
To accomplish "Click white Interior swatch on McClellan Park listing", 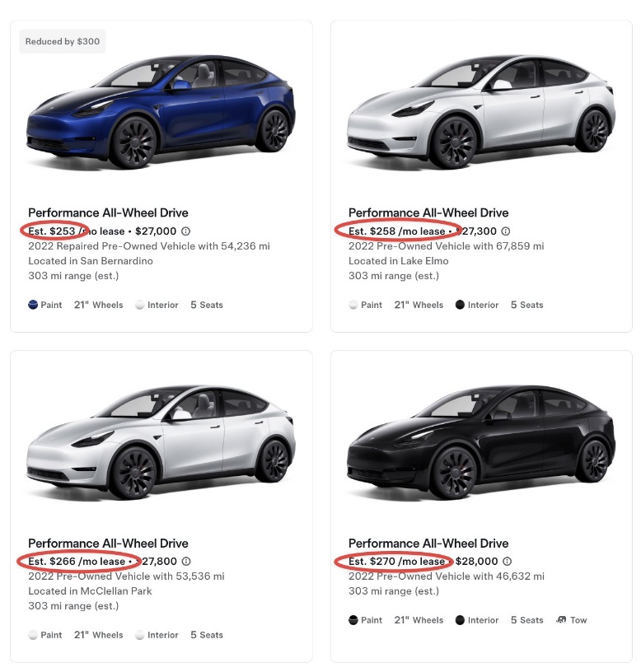I will 140,635.
